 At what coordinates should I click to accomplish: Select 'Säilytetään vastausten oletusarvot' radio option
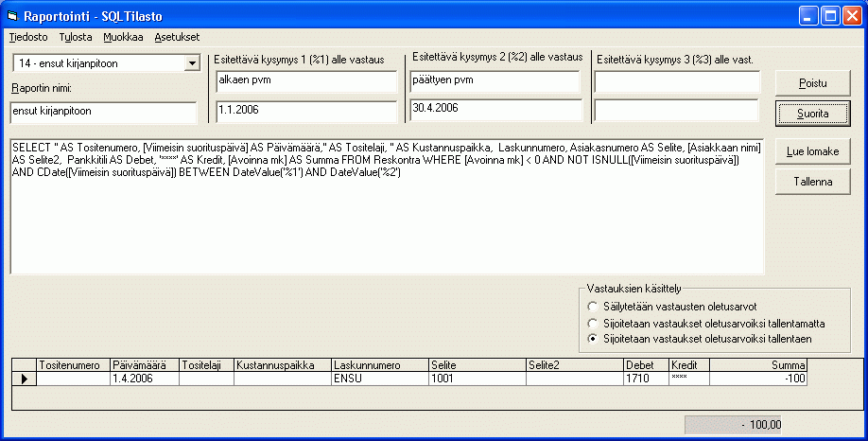click(593, 307)
